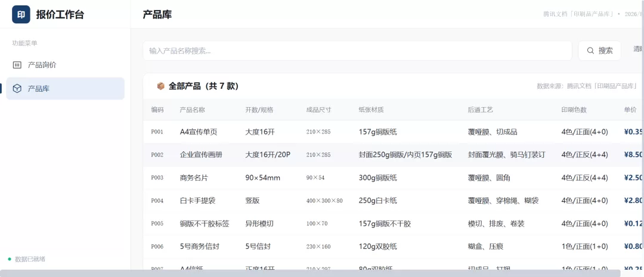The height and width of the screenshot is (277, 644).
Task: Click the 封面覆光膜、骑马钉装订 process cell
Action: point(506,155)
